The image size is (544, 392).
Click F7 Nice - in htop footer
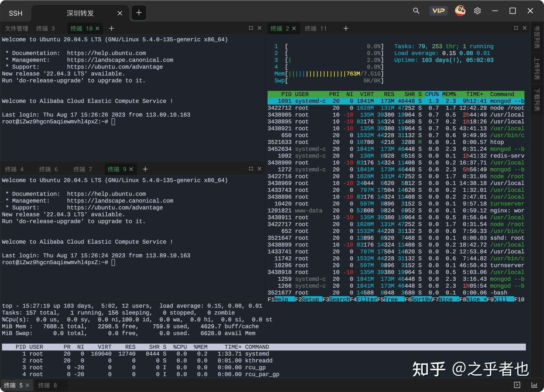446,299
